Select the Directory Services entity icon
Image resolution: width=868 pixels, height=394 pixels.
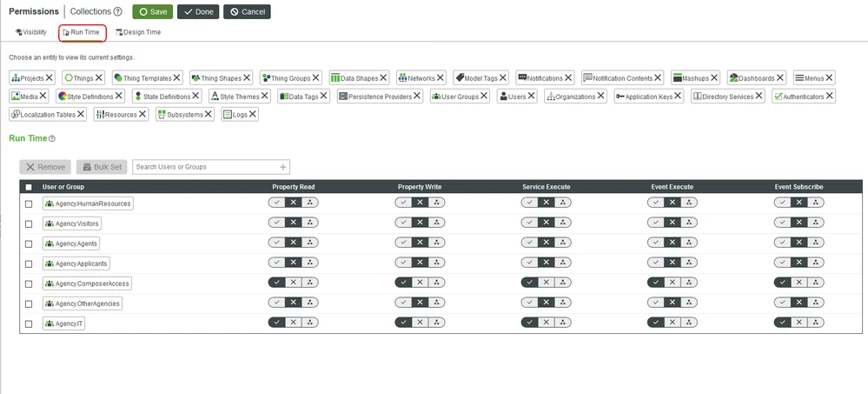coord(698,97)
